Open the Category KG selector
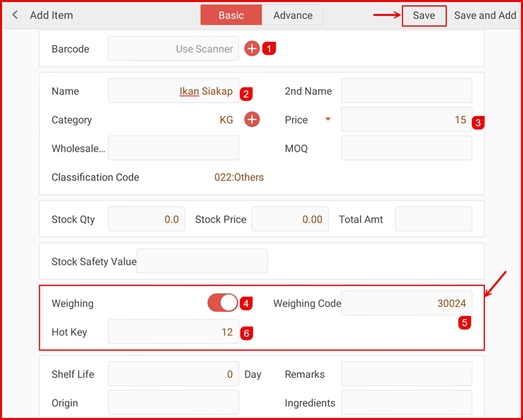This screenshot has width=523, height=420. click(x=226, y=120)
